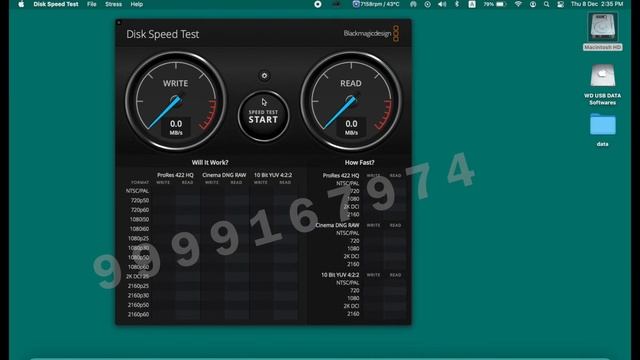Image resolution: width=640 pixels, height=360 pixels.
Task: Select the WD USB DATA Softwares drive
Action: [x=602, y=84]
